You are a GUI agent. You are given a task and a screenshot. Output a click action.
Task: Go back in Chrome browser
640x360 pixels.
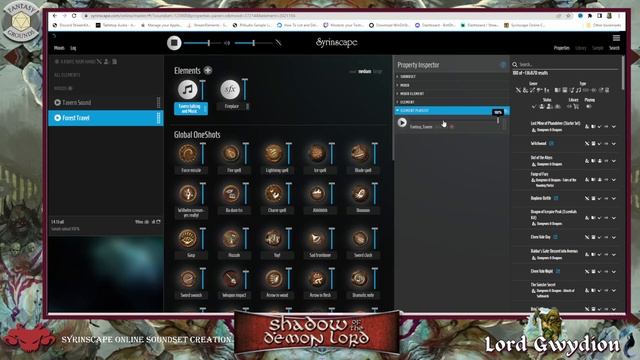(x=55, y=16)
